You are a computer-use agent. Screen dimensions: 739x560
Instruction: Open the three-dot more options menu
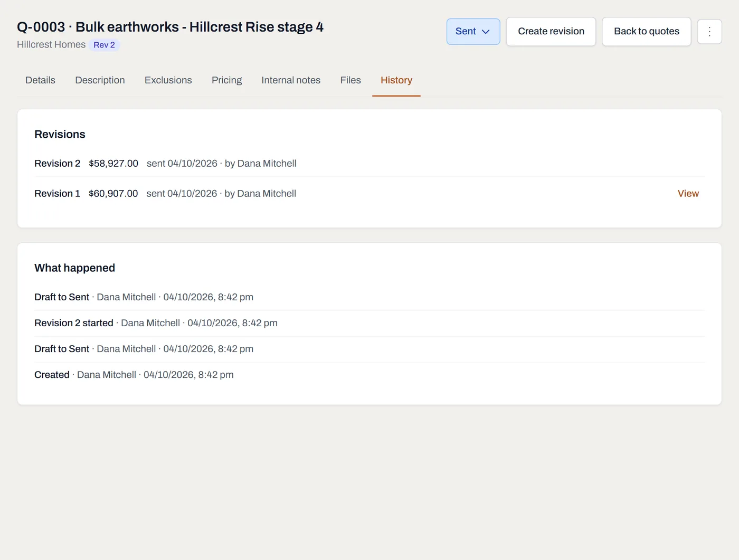[x=709, y=31]
